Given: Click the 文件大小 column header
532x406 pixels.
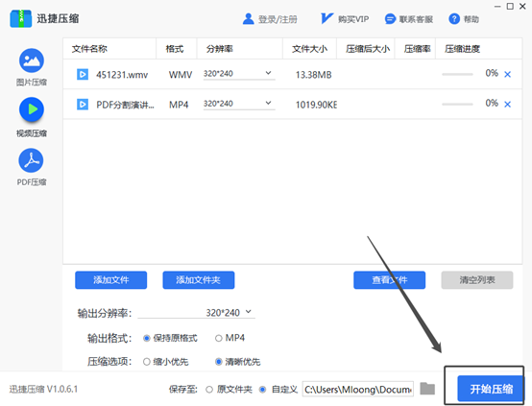Looking at the screenshot, I should tap(309, 49).
